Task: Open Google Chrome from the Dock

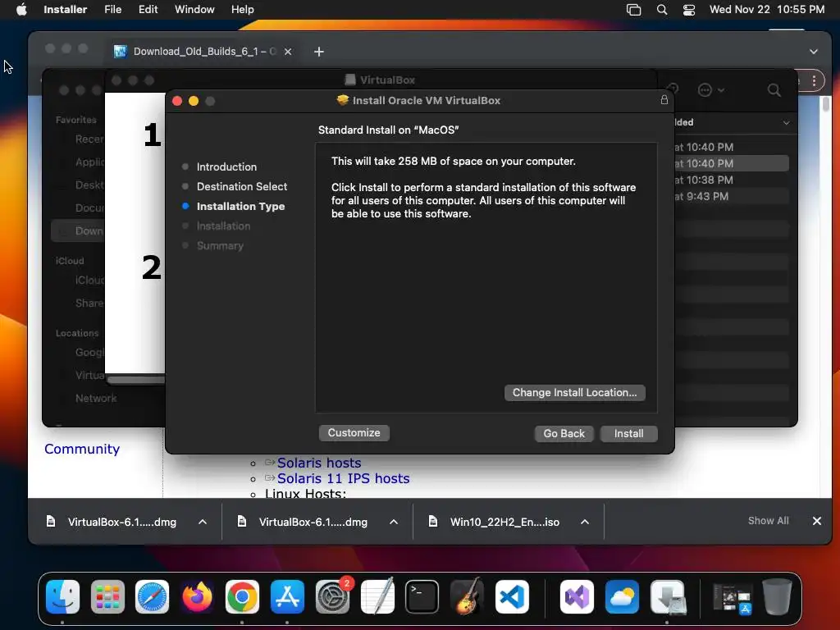Action: [x=242, y=596]
